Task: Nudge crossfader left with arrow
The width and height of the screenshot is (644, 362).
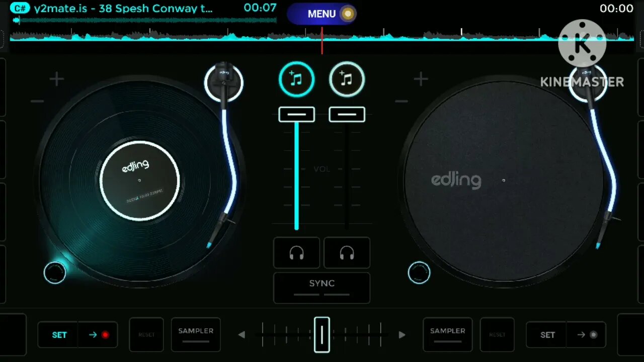Action: pyautogui.click(x=242, y=335)
